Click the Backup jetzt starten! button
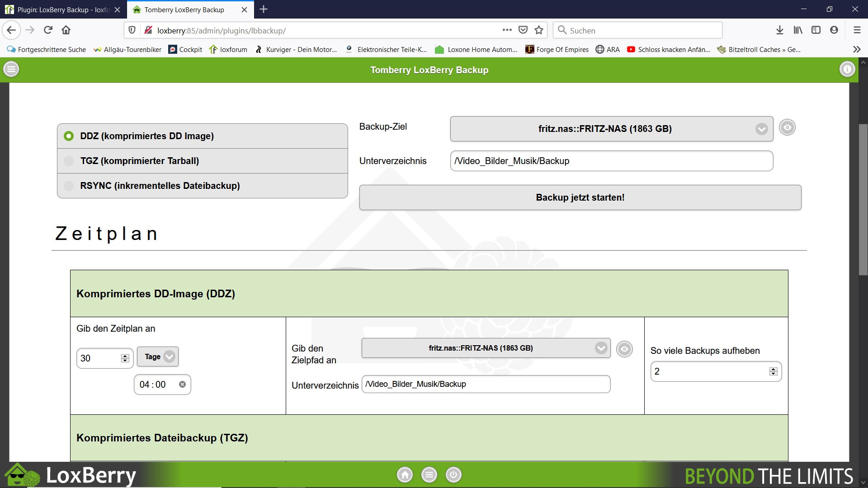Viewport: 868px width, 488px height. coord(580,197)
